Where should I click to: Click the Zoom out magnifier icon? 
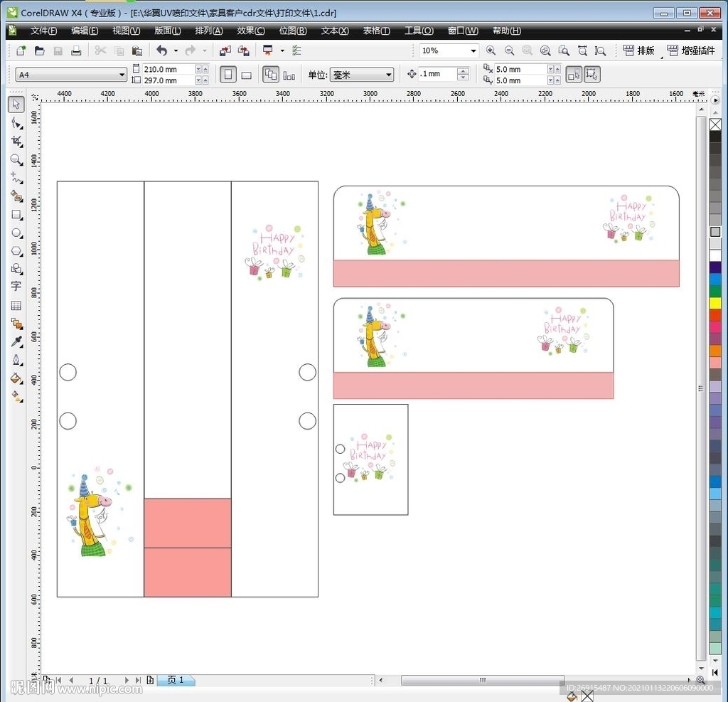pos(509,50)
